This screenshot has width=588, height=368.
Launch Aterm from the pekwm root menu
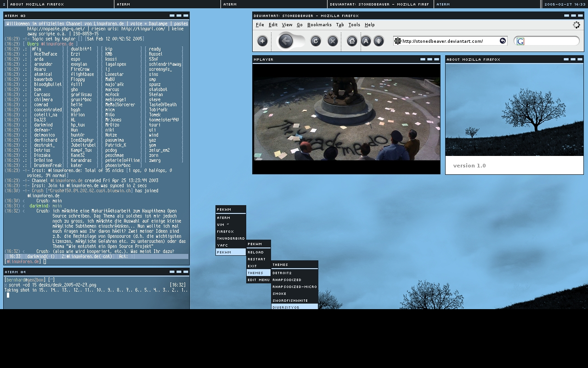[231, 218]
